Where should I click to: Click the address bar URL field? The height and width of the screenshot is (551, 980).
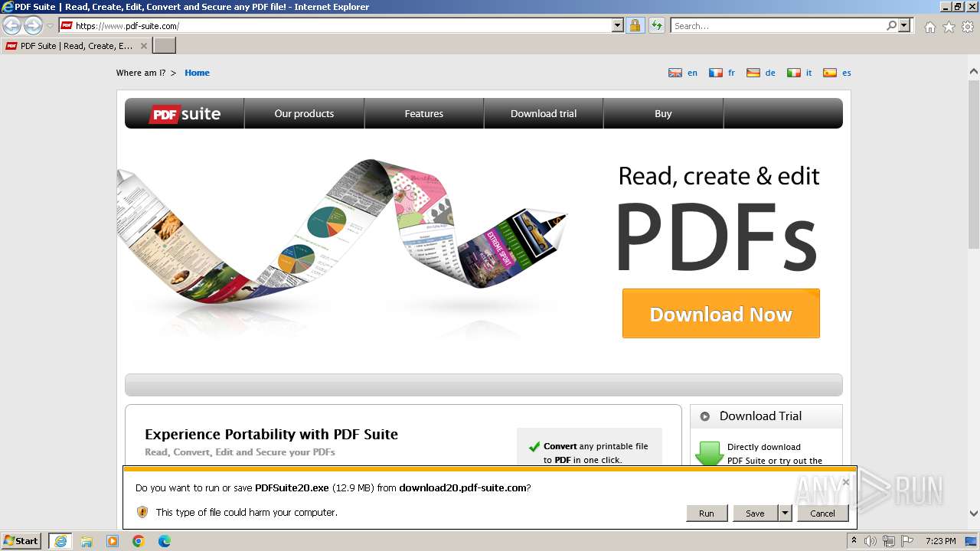click(335, 25)
